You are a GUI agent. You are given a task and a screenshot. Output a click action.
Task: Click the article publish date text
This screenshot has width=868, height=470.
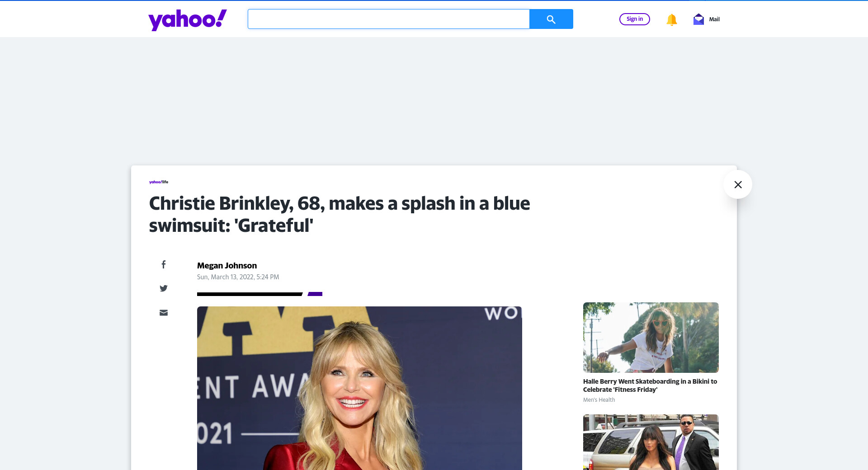(238, 277)
